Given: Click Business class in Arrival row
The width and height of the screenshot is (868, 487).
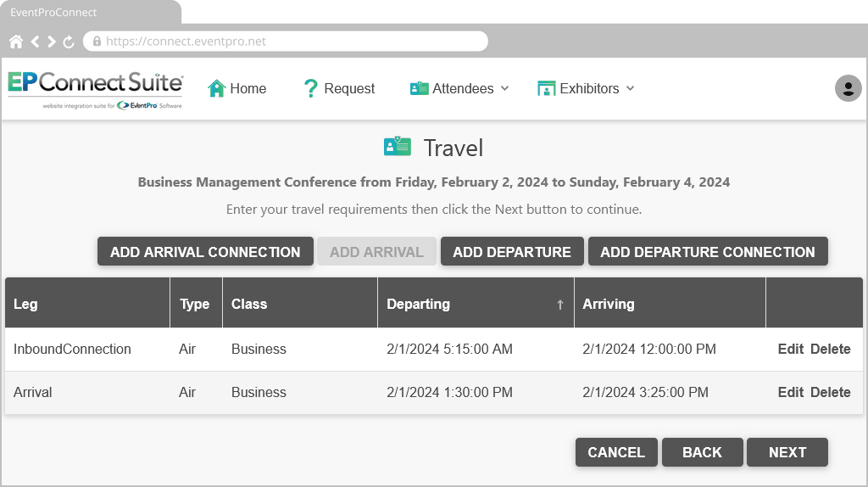Looking at the screenshot, I should [259, 392].
